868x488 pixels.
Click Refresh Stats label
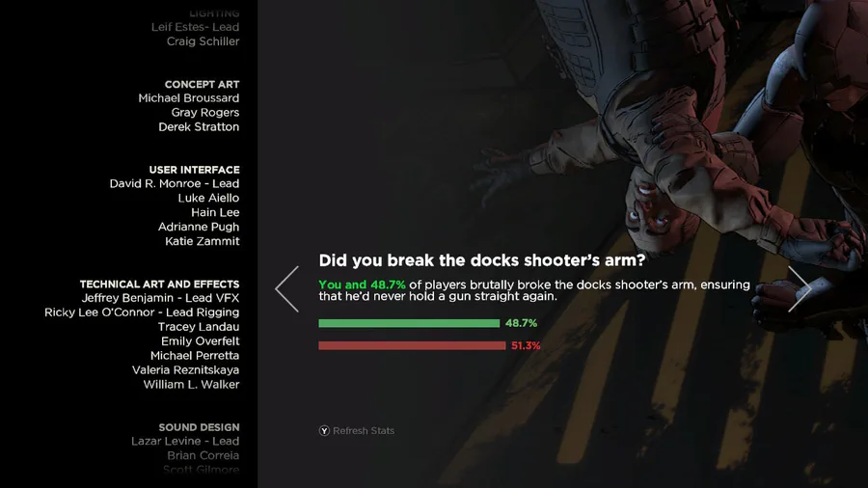point(364,430)
